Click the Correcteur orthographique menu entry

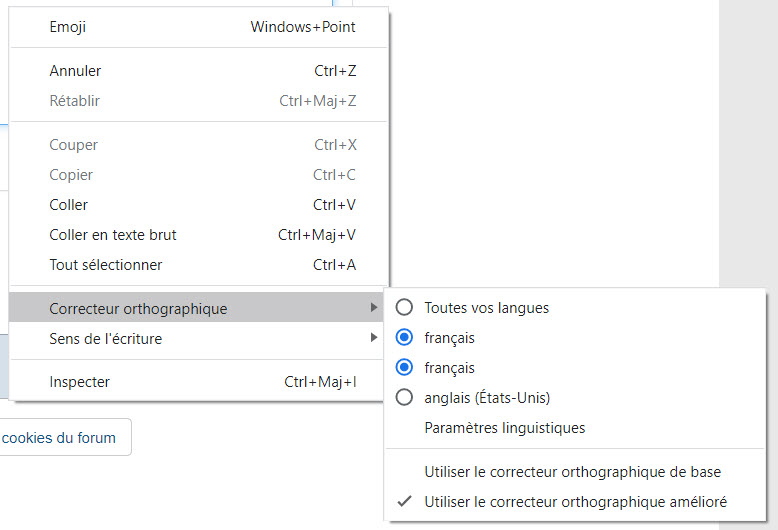click(138, 309)
